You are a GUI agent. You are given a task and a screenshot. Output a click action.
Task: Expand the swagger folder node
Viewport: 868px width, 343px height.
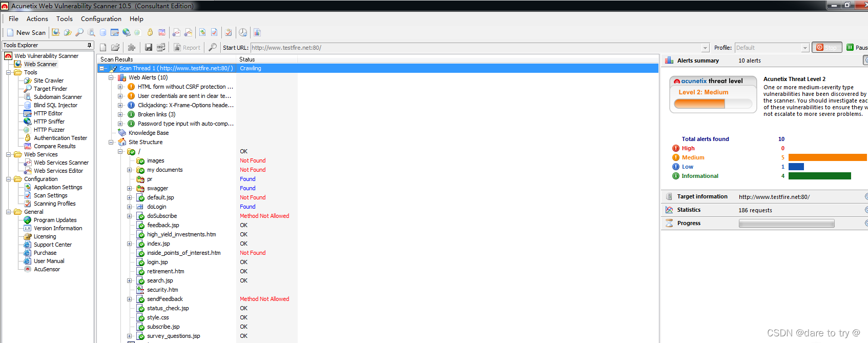[129, 188]
